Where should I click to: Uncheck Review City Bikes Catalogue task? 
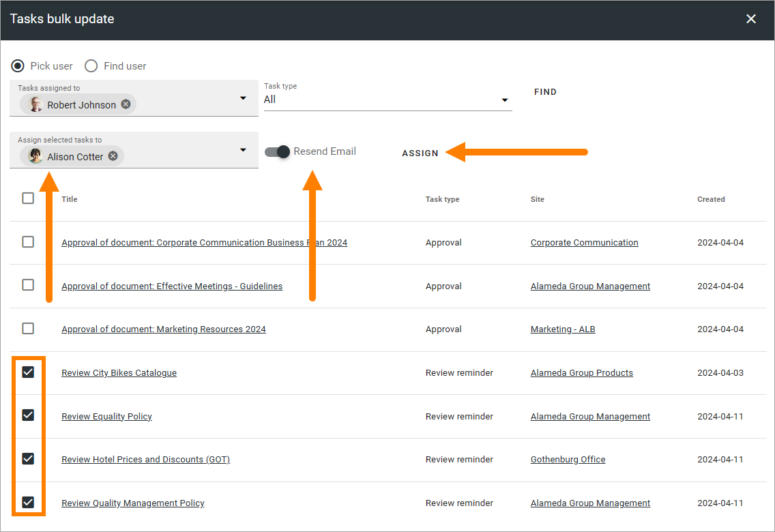[28, 372]
